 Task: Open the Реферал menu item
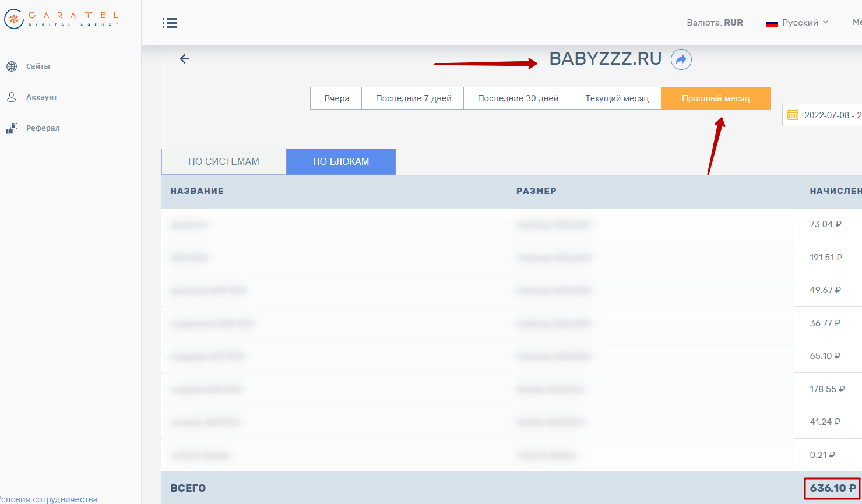pyautogui.click(x=43, y=128)
